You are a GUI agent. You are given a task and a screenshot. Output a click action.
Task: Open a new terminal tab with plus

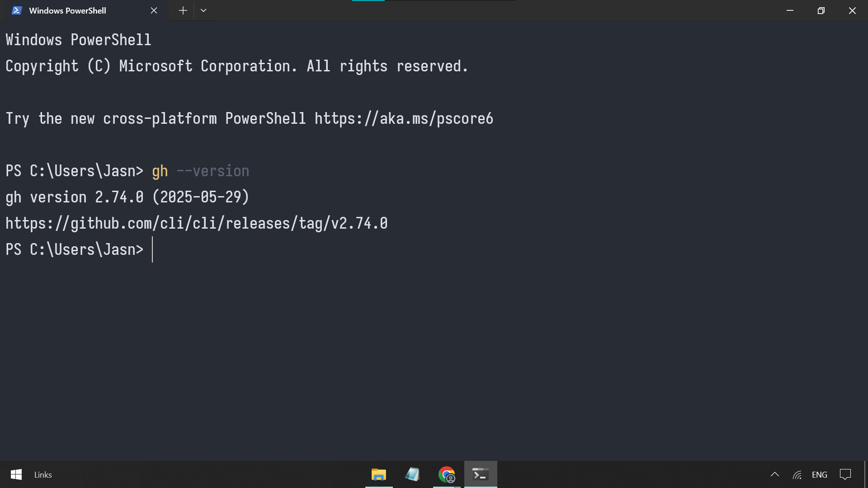pos(183,10)
